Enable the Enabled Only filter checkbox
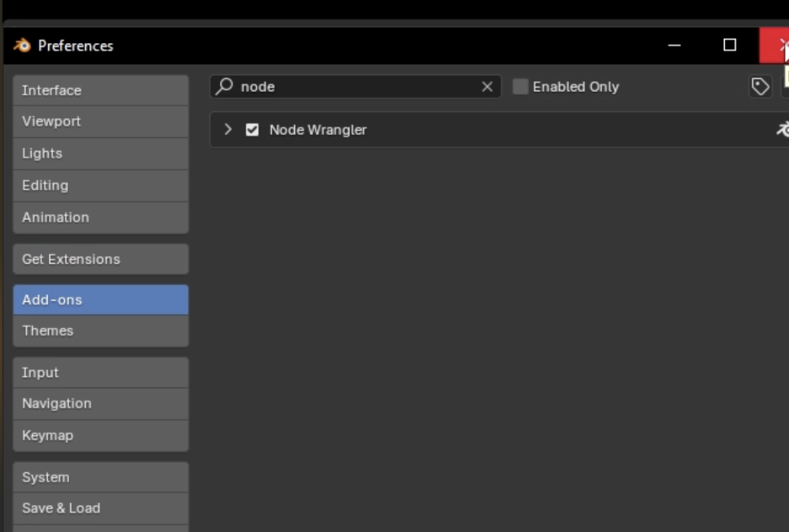789x532 pixels. coord(520,87)
